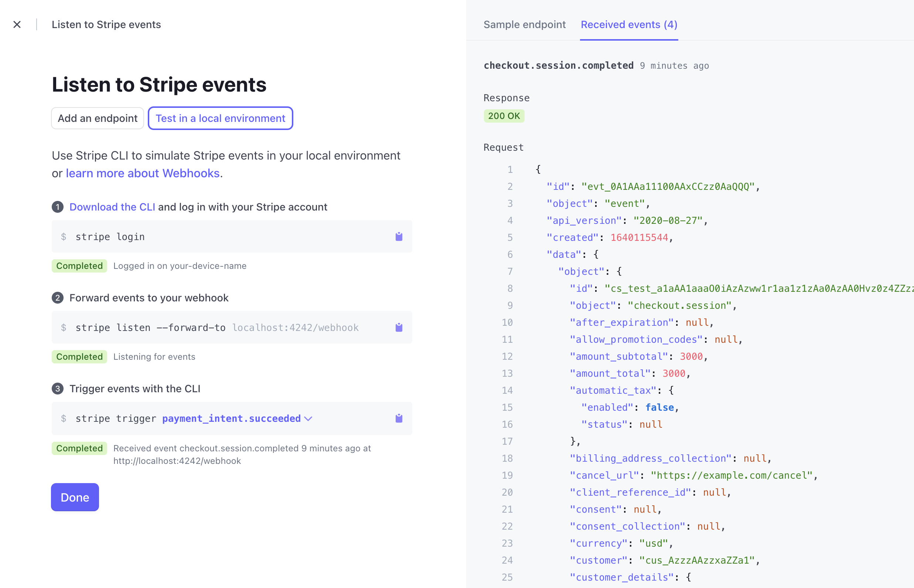Viewport: 914px width, 588px height.
Task: Click the Completed badge beside Listening for events
Action: point(79,357)
